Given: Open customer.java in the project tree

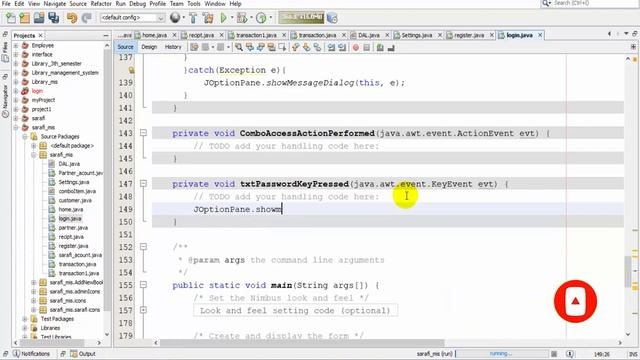Looking at the screenshot, I should click(75, 200).
